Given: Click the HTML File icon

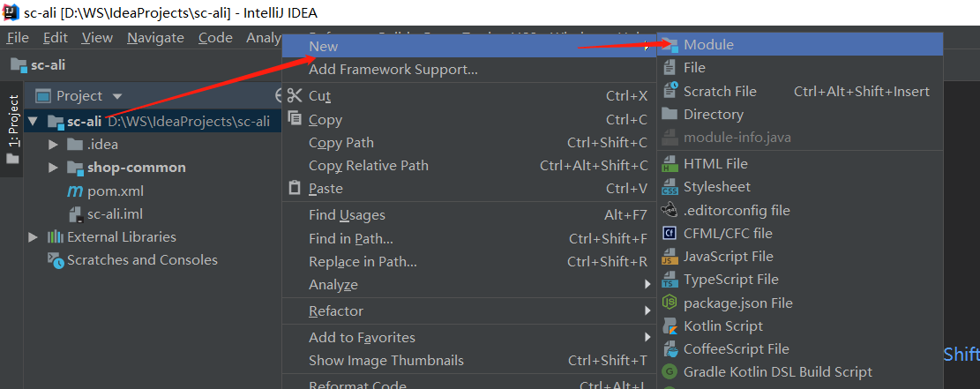Looking at the screenshot, I should tap(670, 163).
